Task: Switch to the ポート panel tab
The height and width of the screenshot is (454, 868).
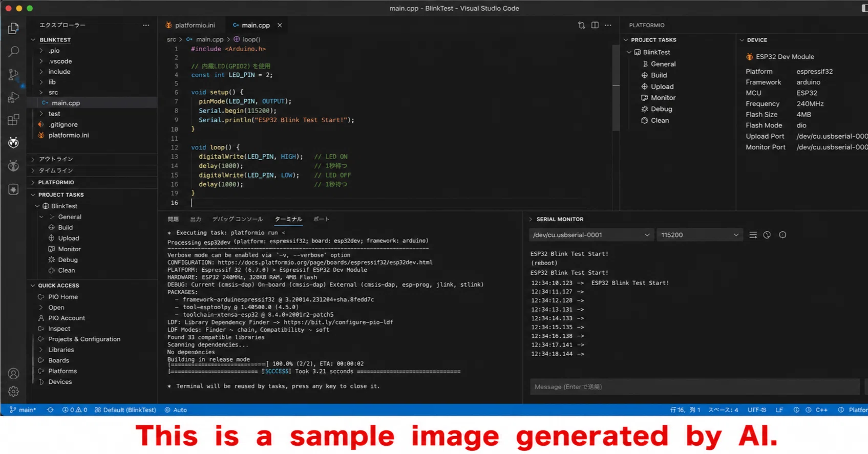Action: 322,219
